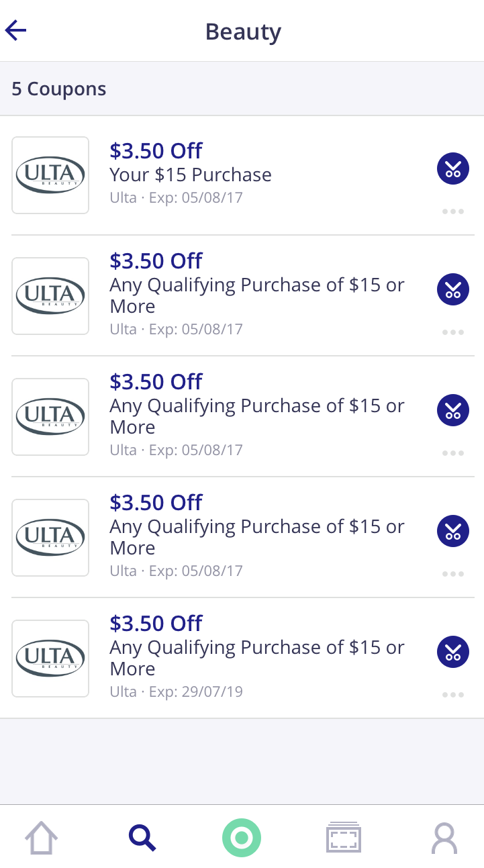Image resolution: width=484 pixels, height=868 pixels.
Task: Tap Ulta logo of the last coupon
Action: click(50, 659)
